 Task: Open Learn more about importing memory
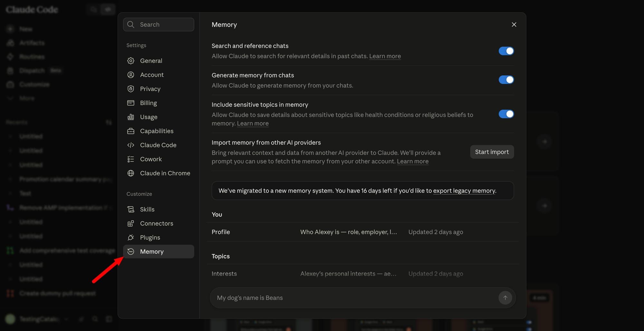pos(412,161)
